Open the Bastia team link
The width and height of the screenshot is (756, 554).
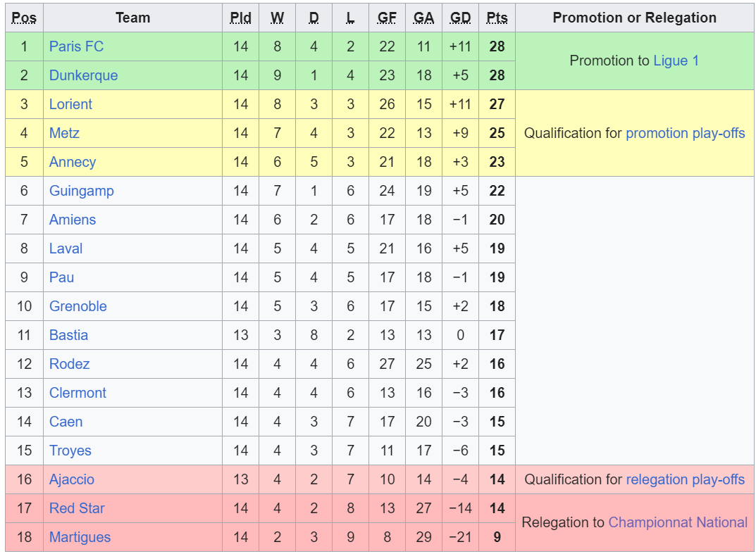pyautogui.click(x=68, y=335)
